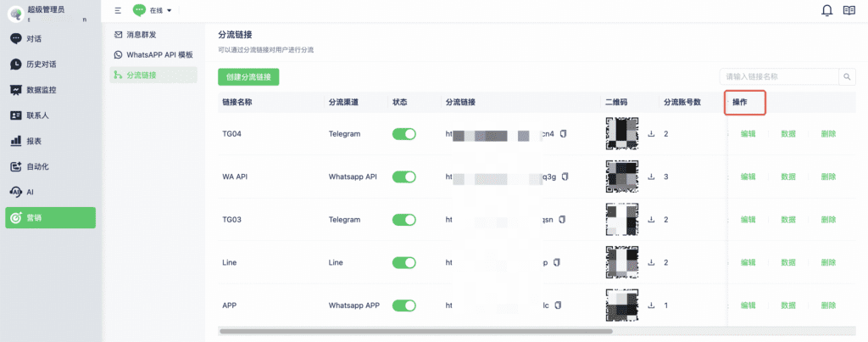Turn off the Line link status
This screenshot has width=868, height=342.
[404, 262]
